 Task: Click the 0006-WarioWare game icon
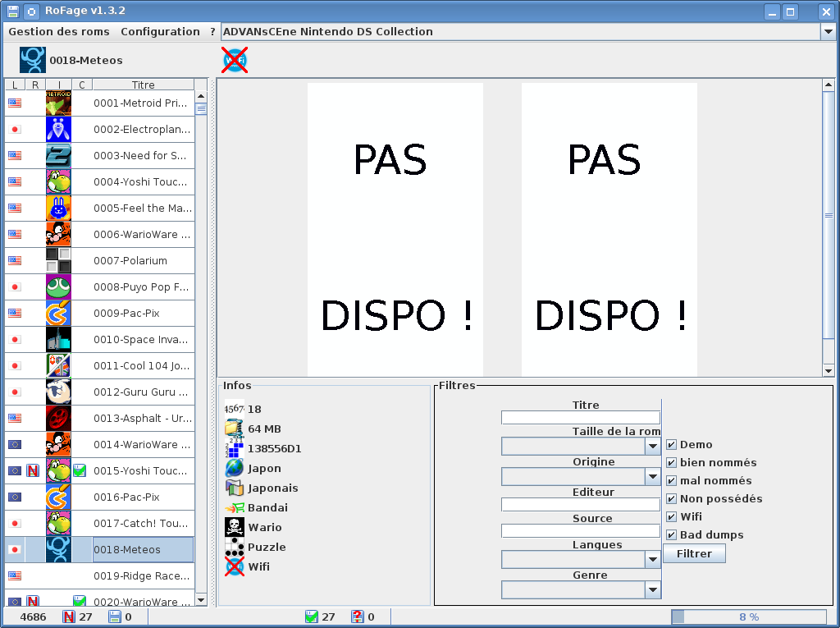point(58,234)
